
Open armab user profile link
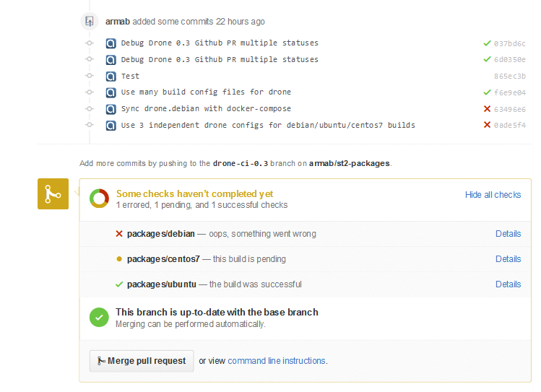118,22
